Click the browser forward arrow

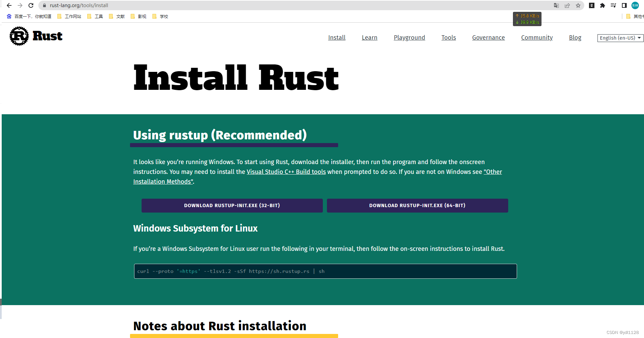coord(20,5)
